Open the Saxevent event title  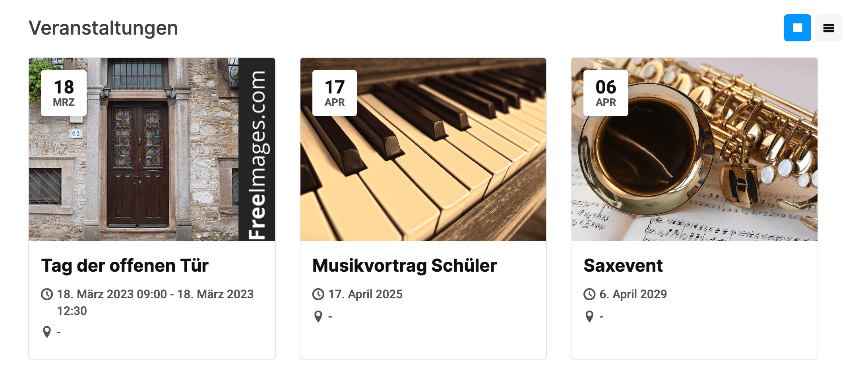623,266
